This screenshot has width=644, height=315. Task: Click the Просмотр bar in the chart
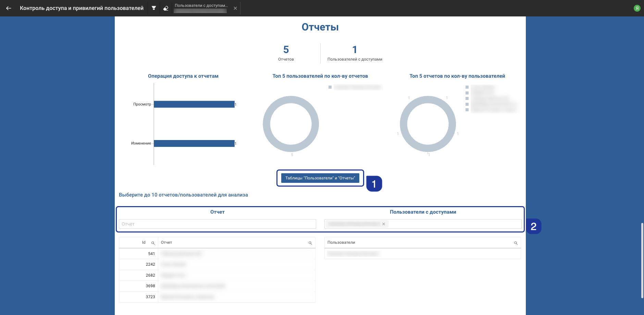coord(194,104)
